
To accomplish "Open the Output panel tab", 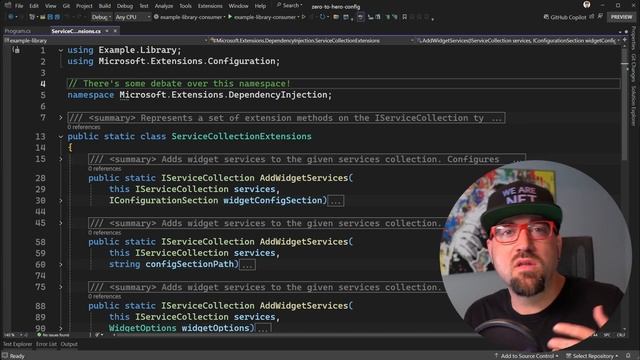I will (69, 344).
